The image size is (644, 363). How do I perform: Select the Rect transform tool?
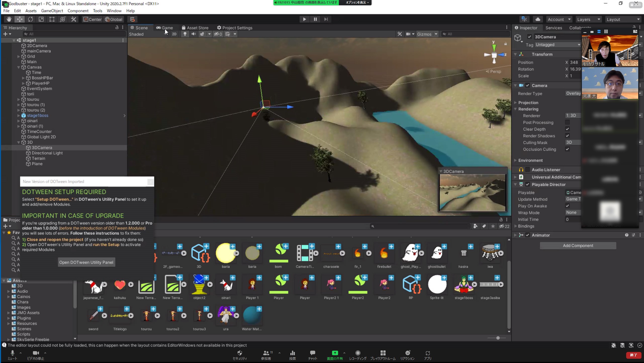52,19
